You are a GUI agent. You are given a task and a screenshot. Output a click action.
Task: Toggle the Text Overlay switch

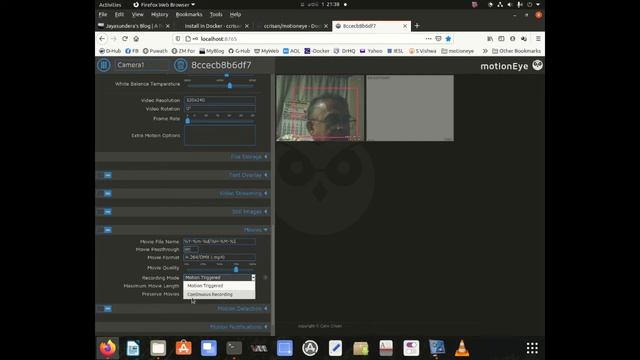tap(104, 175)
